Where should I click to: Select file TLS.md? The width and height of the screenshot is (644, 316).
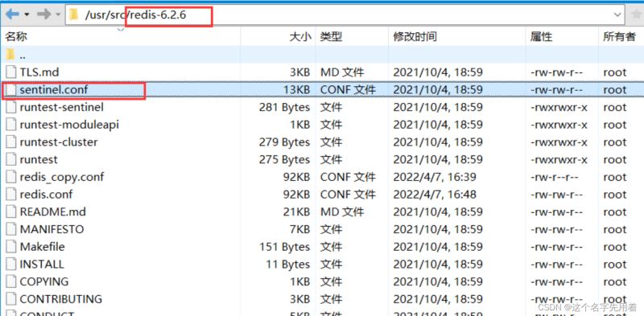[x=39, y=72]
